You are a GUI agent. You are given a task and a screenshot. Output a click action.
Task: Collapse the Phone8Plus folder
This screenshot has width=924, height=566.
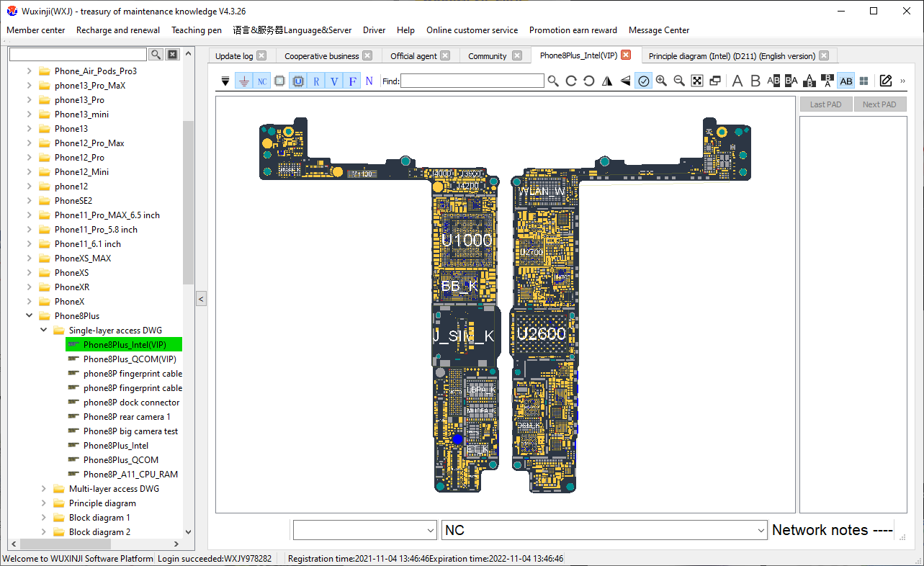pos(30,316)
